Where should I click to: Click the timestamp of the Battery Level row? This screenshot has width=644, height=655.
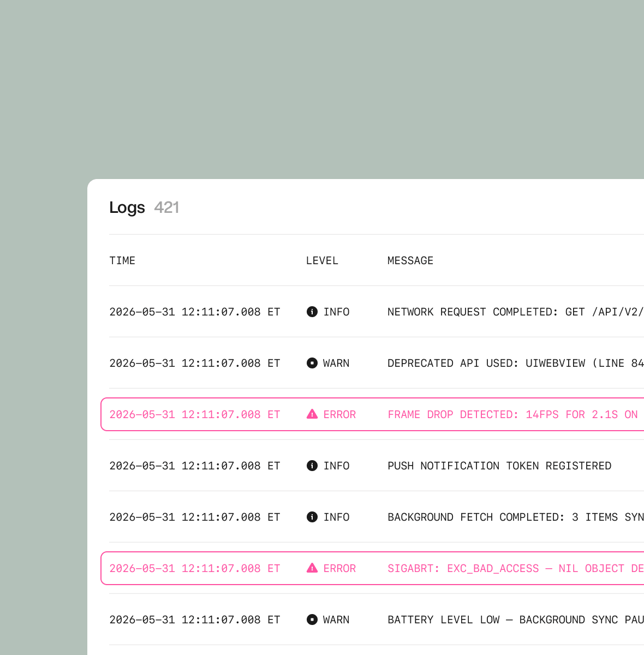click(195, 620)
